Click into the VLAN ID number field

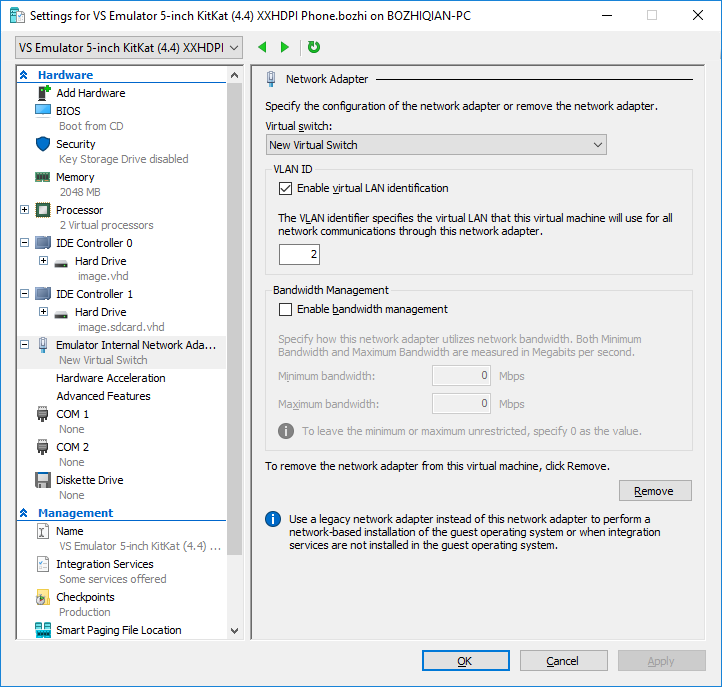(299, 254)
